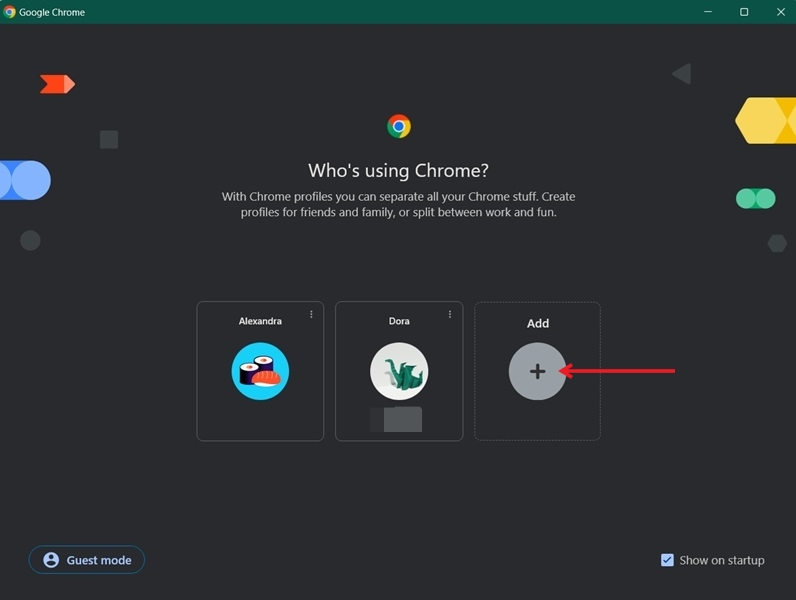Open more options menu for Alexandra

click(311, 315)
